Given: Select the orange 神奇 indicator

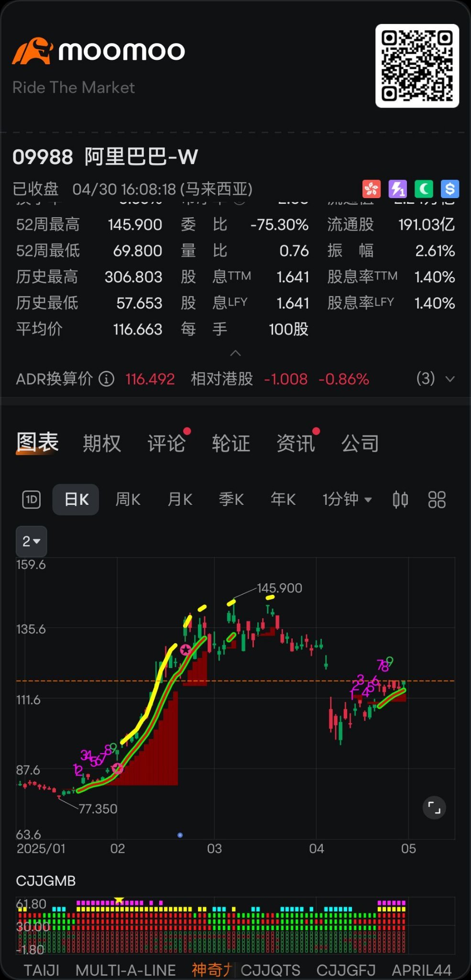Looking at the screenshot, I should point(211,970).
